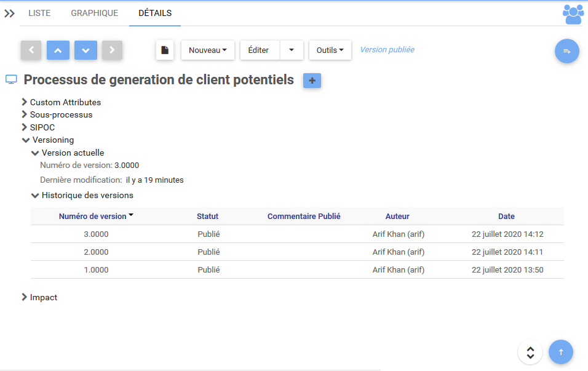Click the right arrow navigation button
This screenshot has height=371, width=588.
(x=112, y=50)
